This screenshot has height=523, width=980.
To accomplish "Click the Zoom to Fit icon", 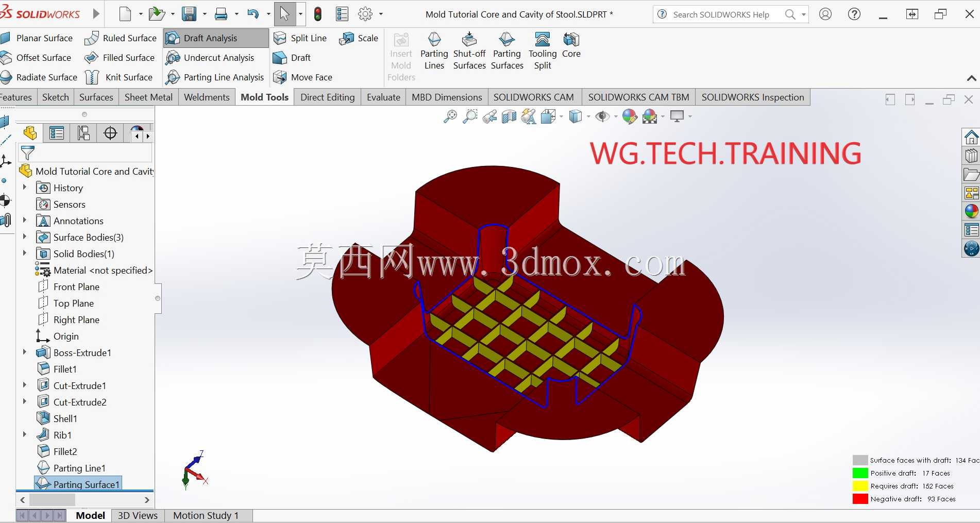I will (x=450, y=116).
